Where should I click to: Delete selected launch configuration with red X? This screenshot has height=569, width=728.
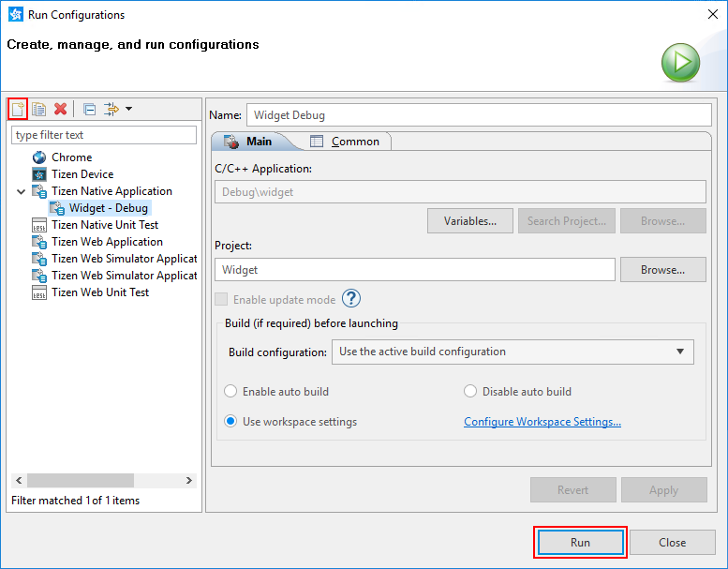coord(60,109)
